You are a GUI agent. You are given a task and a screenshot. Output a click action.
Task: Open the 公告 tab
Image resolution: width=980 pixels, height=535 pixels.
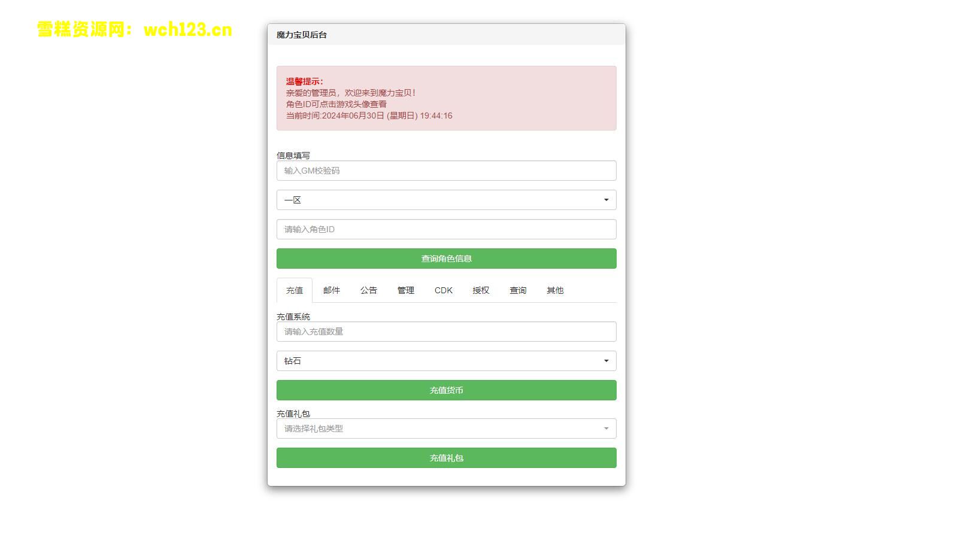[x=369, y=290]
